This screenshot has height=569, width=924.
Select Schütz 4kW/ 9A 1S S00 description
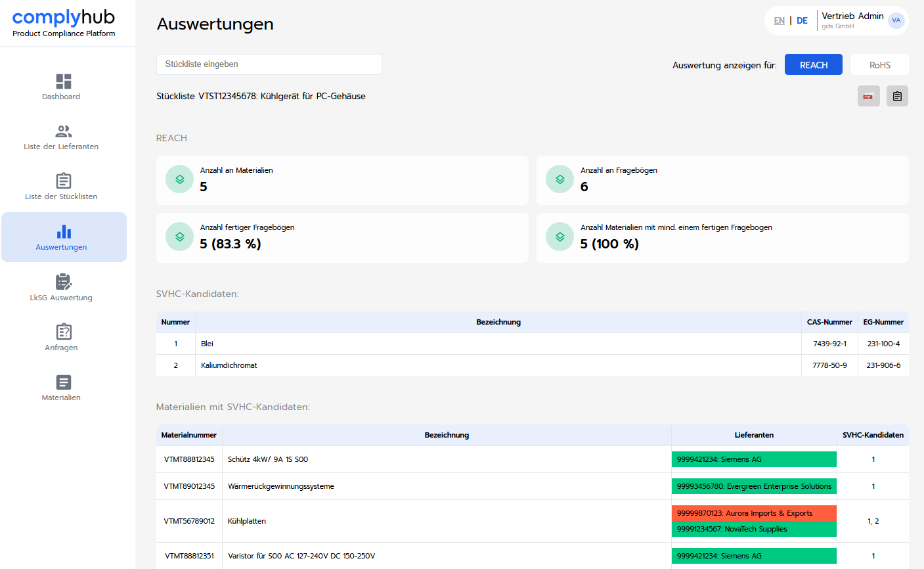268,459
